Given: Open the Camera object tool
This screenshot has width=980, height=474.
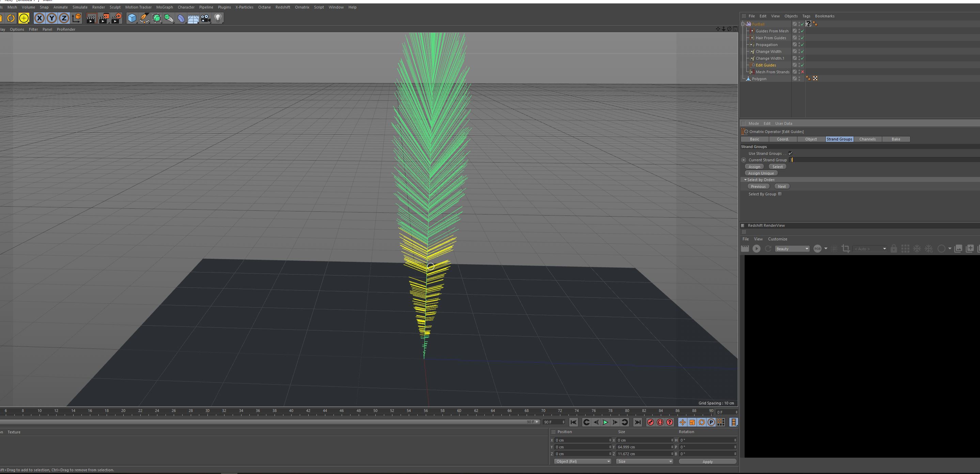Looking at the screenshot, I should [205, 18].
